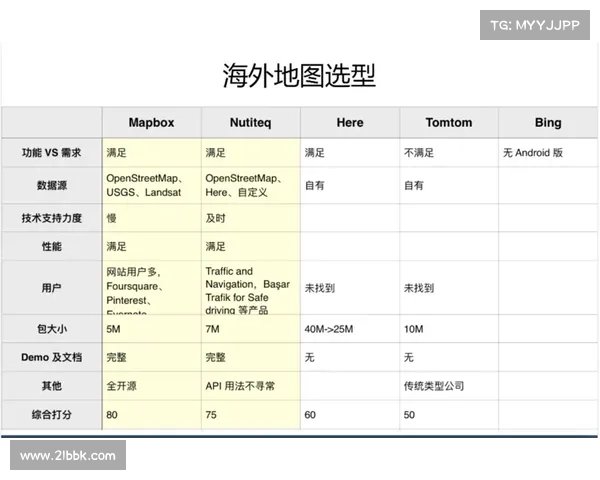
Task: Click the slide title '海外地图选型'
Action: click(299, 75)
